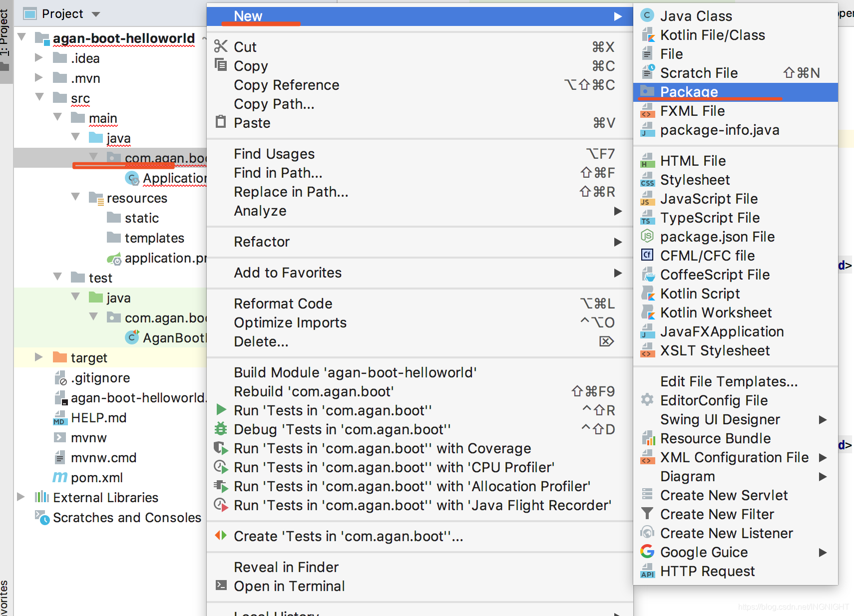
Task: Click the CoffeeScript File icon
Action: click(647, 274)
